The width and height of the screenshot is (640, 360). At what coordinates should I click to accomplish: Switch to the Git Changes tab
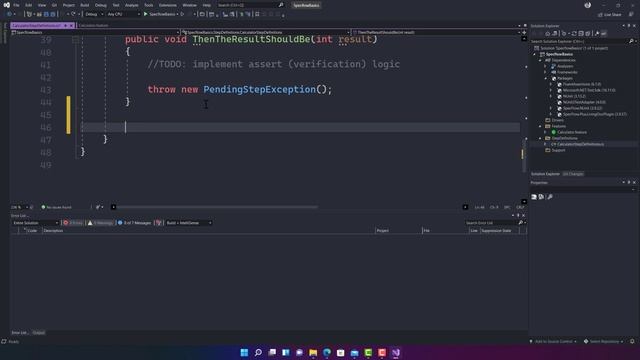pyautogui.click(x=573, y=174)
